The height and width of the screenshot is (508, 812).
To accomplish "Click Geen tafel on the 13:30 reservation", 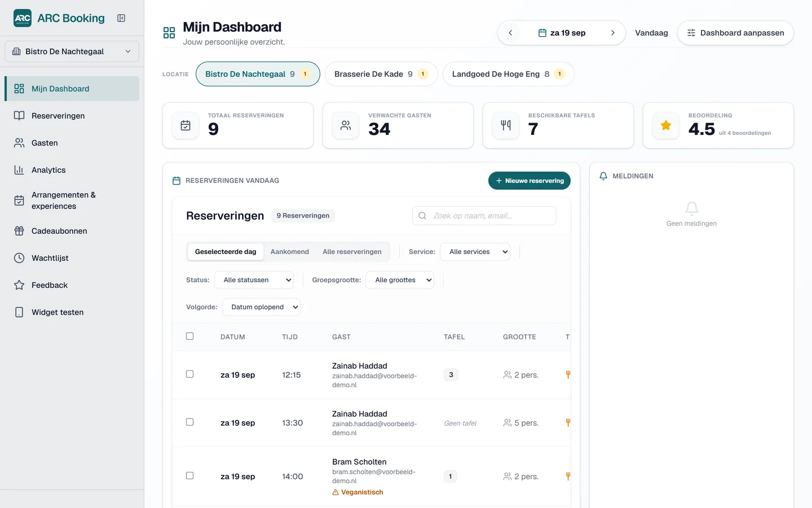I will [460, 423].
